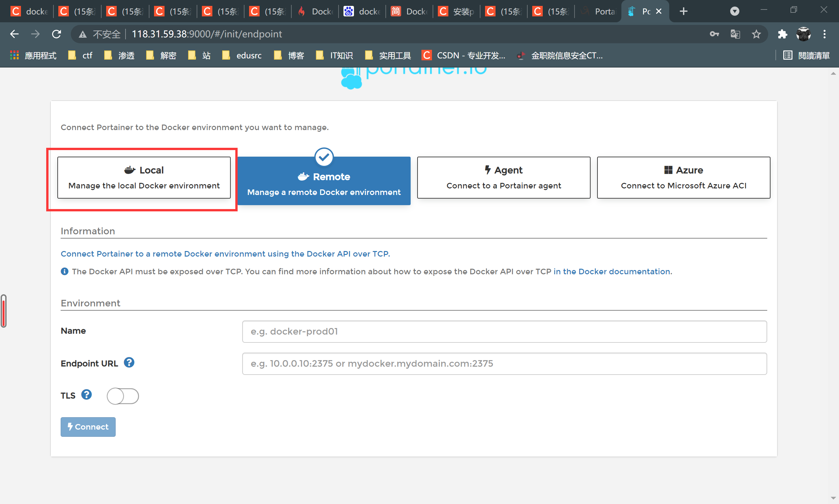Open the 博客 bookmark folder
Screen dimensions: 839x504
click(x=289, y=55)
